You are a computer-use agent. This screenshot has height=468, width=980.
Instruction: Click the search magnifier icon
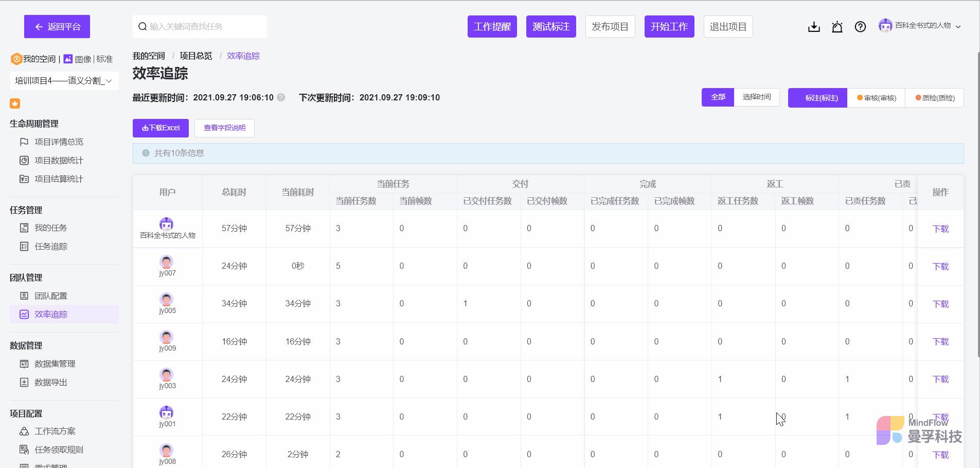tap(142, 27)
